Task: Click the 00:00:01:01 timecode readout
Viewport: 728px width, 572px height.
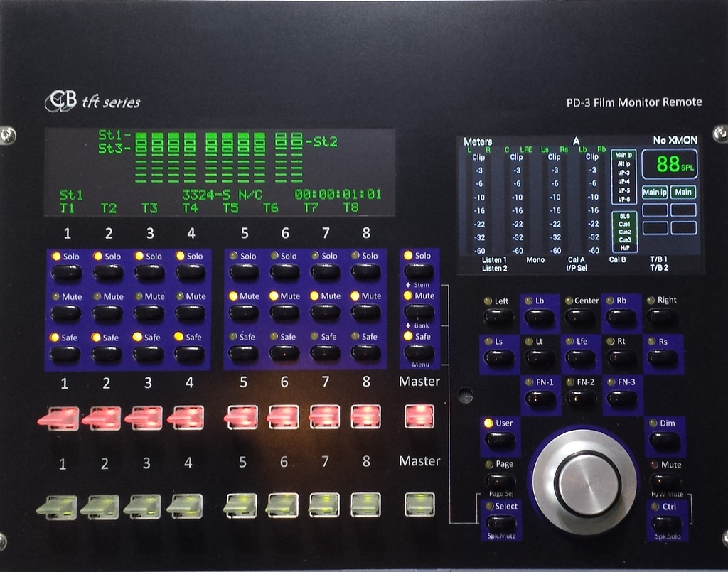Action: 338,195
